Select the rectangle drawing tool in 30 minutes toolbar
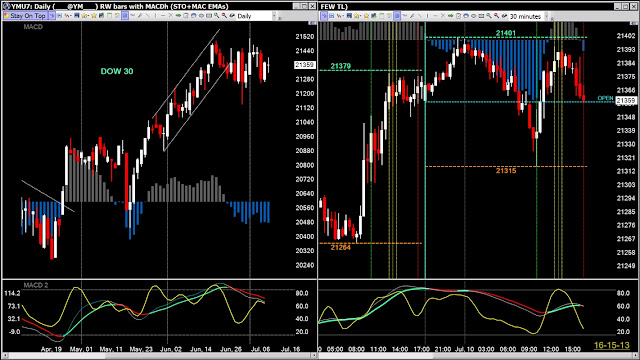This screenshot has width=640, height=360. (x=481, y=16)
